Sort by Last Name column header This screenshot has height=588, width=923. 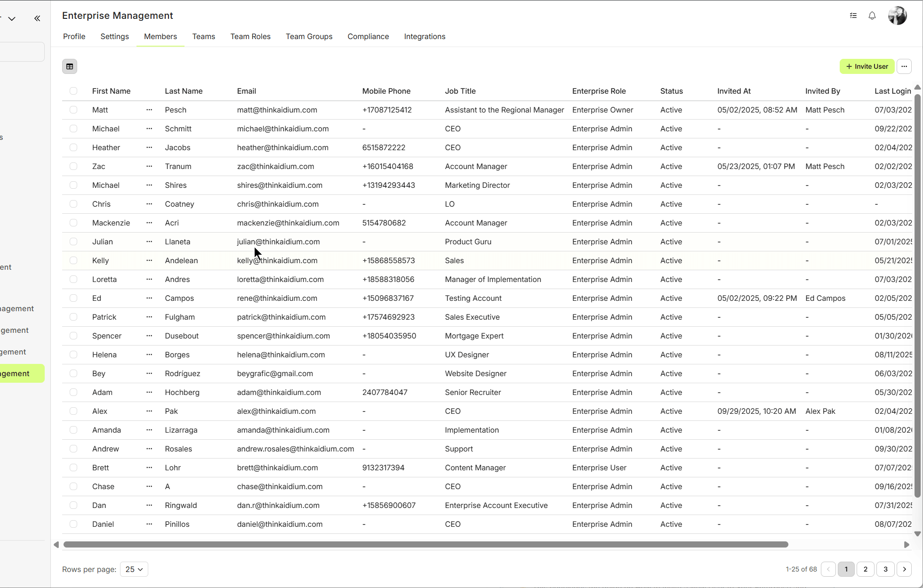184,91
